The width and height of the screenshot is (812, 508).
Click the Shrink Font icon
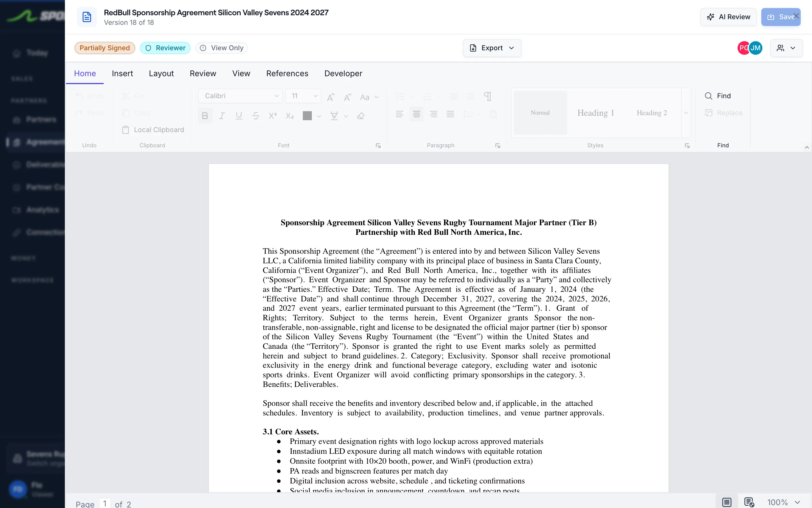[348, 97]
